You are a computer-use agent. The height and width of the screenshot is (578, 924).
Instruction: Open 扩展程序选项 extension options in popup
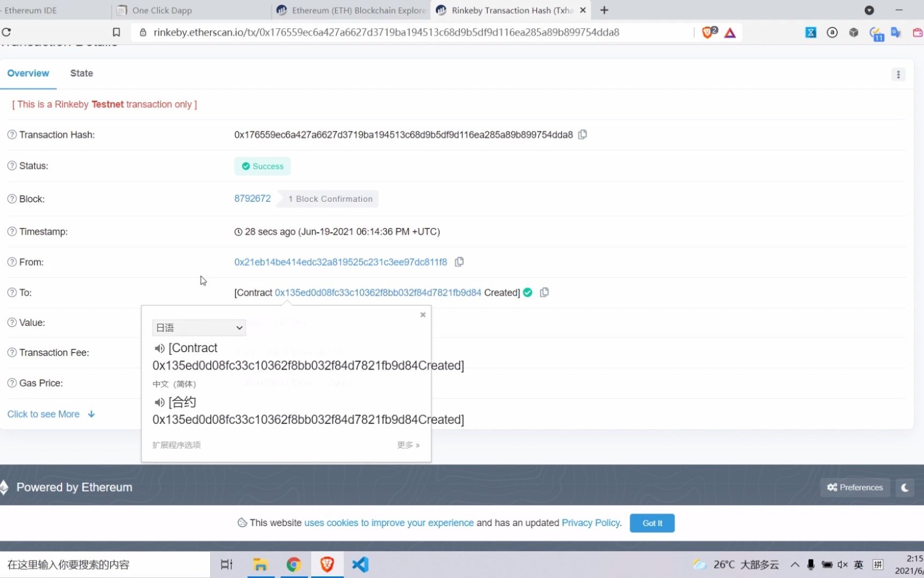coord(176,445)
